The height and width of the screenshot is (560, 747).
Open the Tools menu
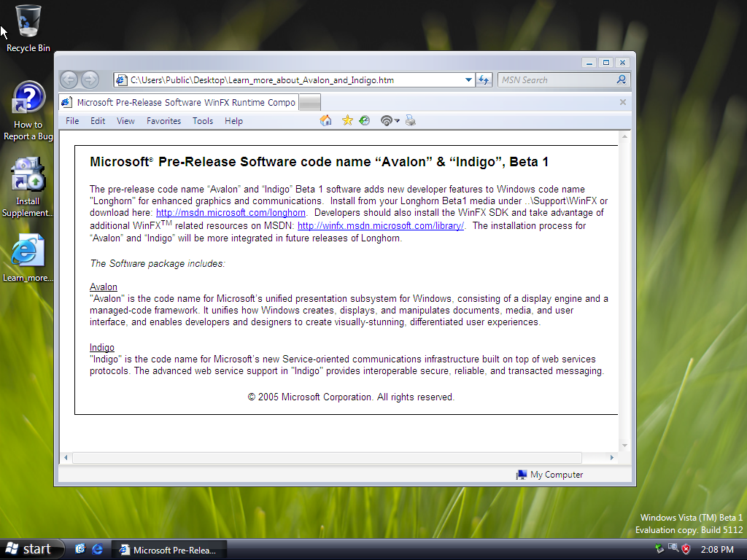point(203,121)
